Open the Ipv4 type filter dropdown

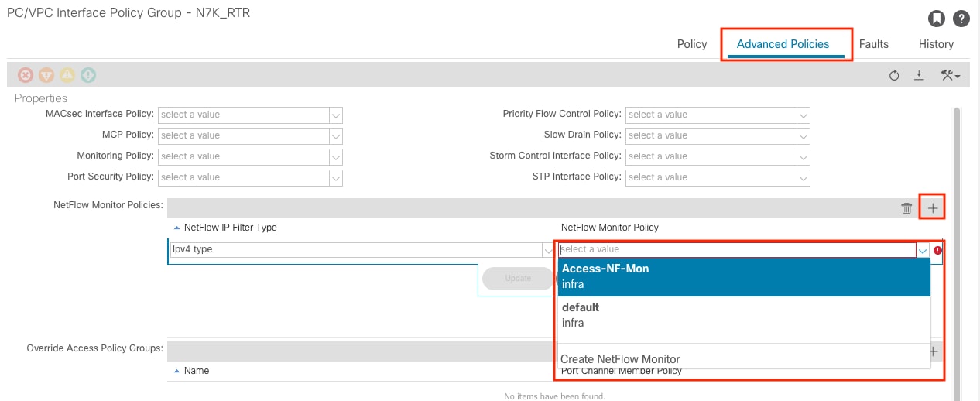[548, 250]
